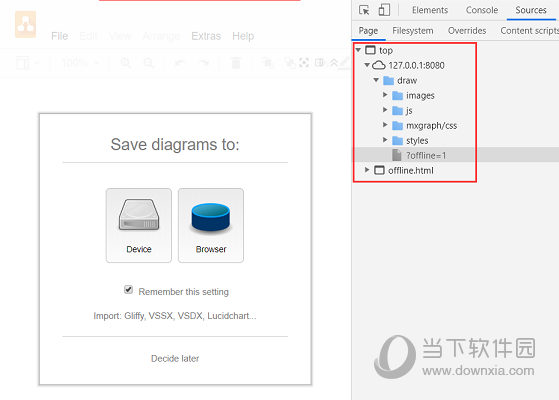This screenshot has height=400, width=559.
Task: Choose the Device storage button label
Action: [x=139, y=249]
